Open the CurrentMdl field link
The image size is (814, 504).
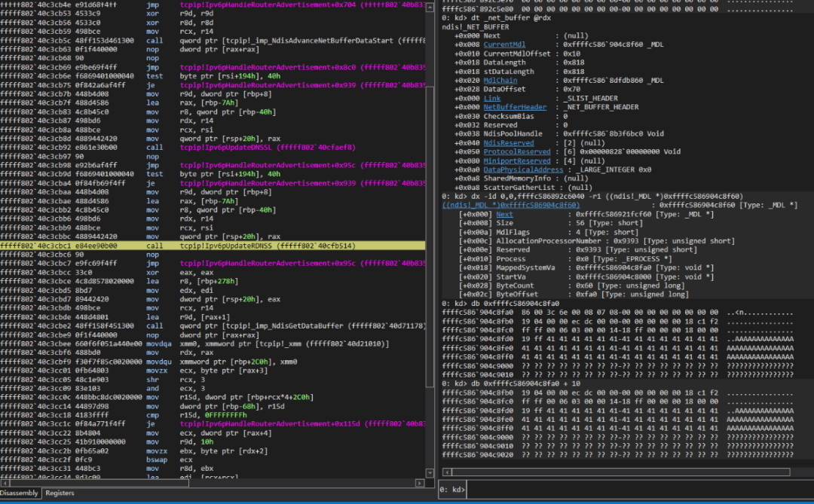coord(504,44)
